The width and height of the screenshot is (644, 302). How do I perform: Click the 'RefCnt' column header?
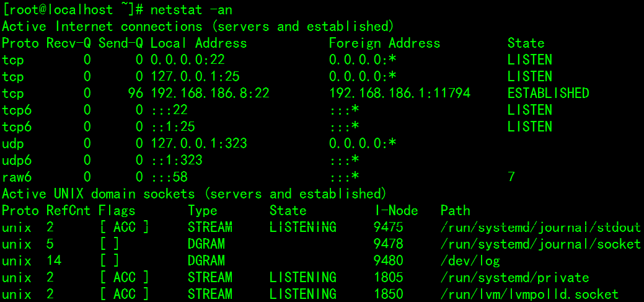pos(69,211)
